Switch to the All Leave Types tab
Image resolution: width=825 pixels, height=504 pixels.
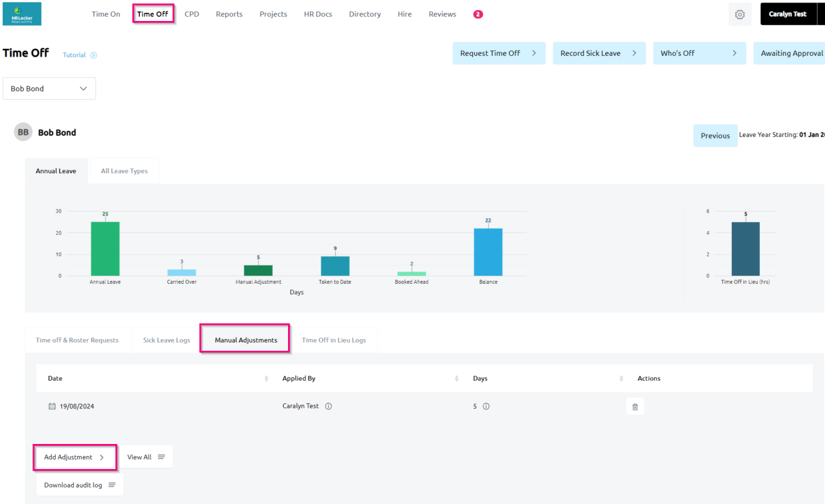pos(124,171)
